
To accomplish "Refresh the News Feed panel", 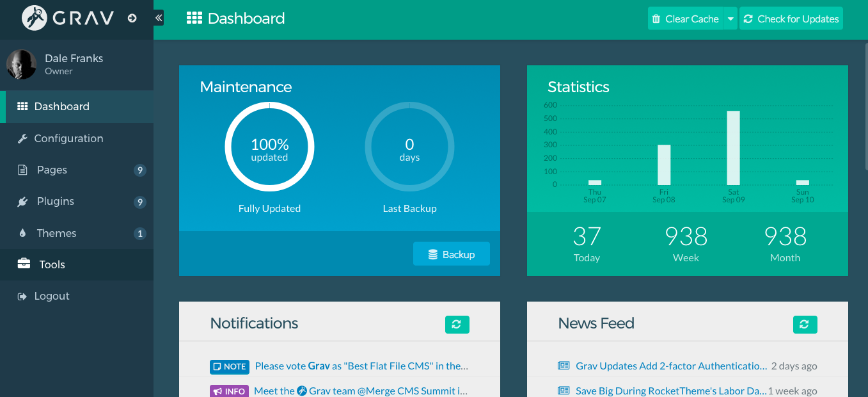I will pos(805,325).
